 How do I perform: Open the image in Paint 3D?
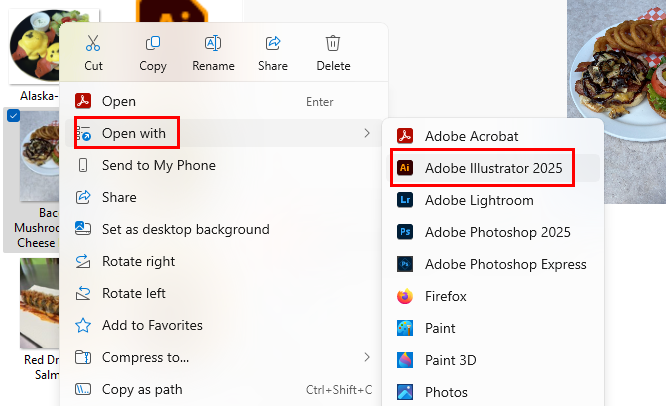(x=493, y=360)
